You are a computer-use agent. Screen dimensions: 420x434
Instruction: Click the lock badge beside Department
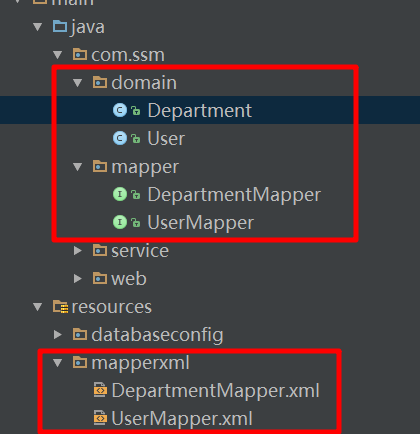(136, 111)
